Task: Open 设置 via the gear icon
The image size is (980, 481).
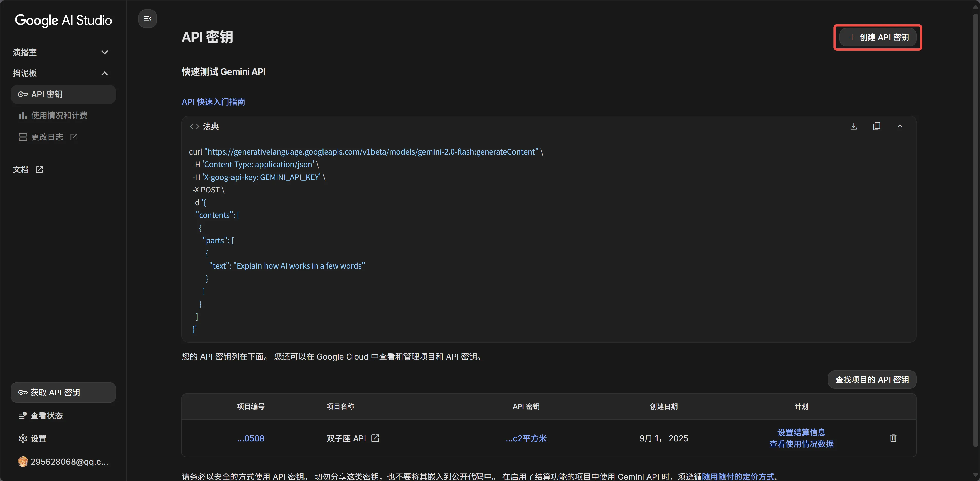Action: [23, 438]
